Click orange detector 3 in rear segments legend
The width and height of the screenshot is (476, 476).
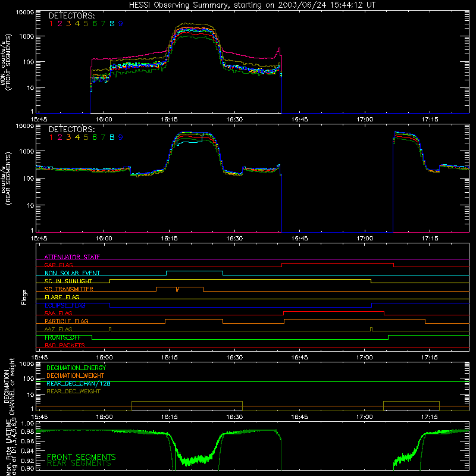coord(68,137)
